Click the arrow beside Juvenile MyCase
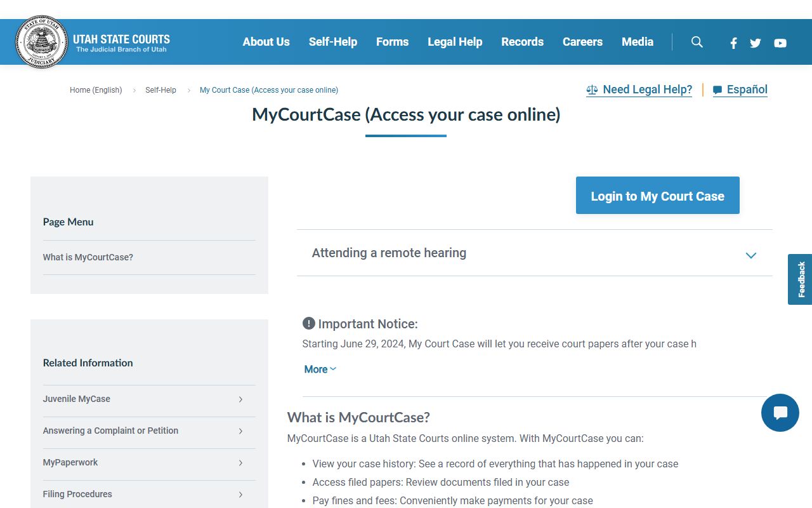The height and width of the screenshot is (508, 812). click(x=240, y=399)
